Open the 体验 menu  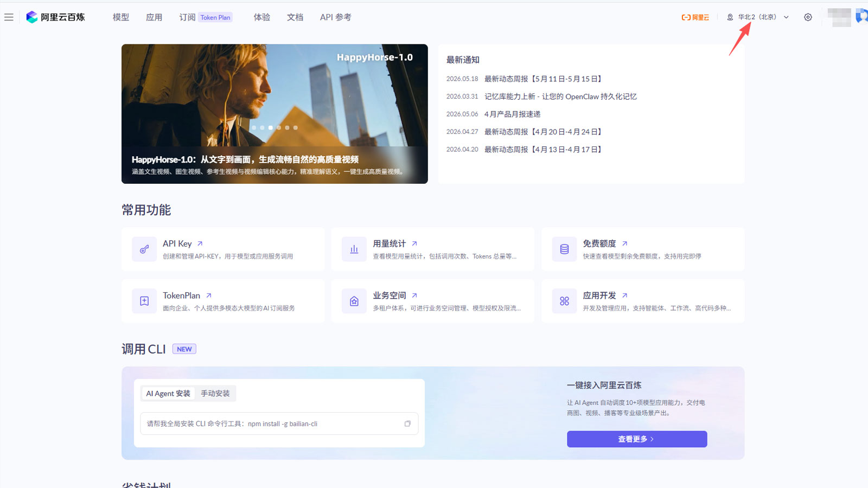pyautogui.click(x=262, y=17)
